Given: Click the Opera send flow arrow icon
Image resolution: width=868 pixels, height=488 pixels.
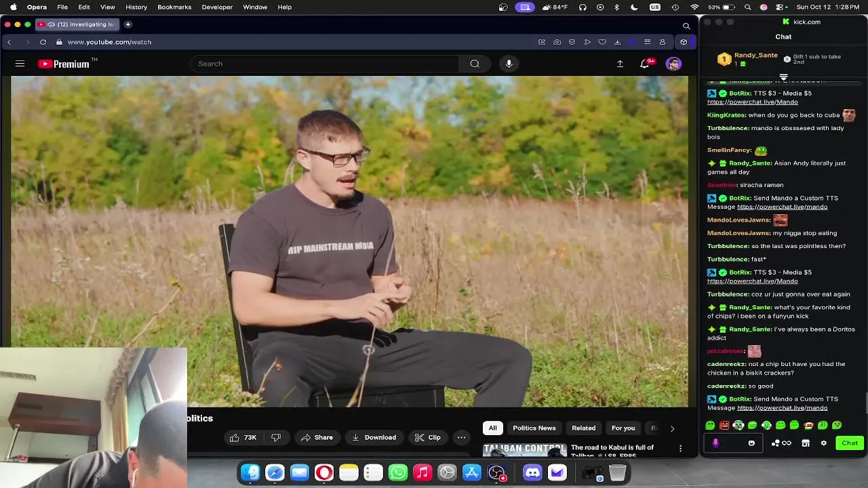Looking at the screenshot, I should tap(587, 42).
